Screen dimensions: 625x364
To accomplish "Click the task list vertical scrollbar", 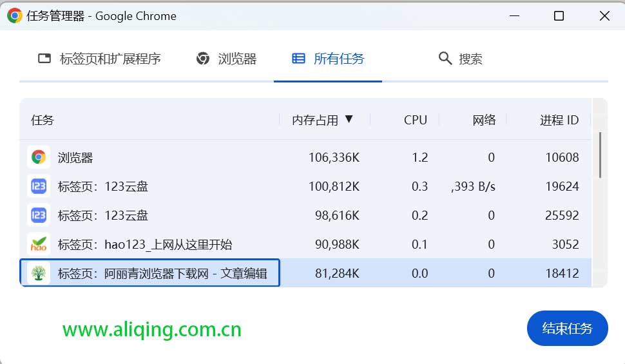I will (600, 155).
